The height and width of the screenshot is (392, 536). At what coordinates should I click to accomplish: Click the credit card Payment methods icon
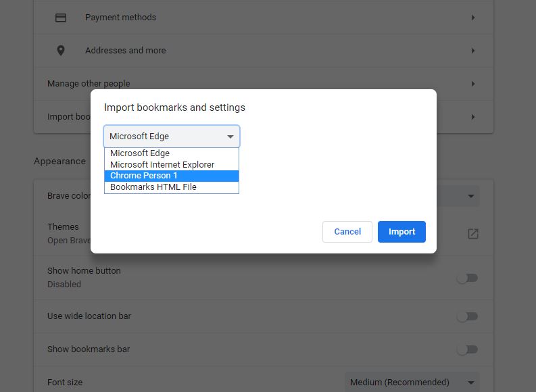click(x=61, y=18)
